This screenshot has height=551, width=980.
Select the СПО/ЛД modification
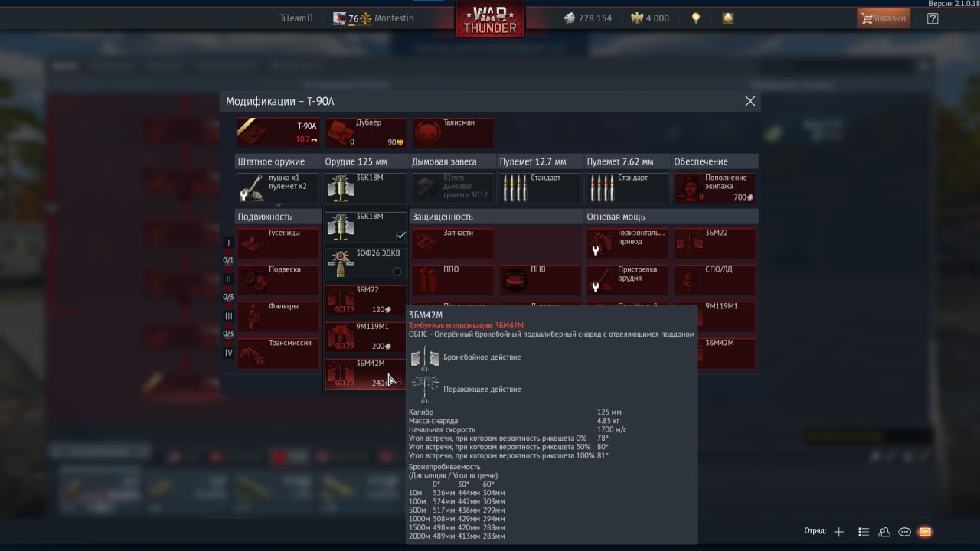(x=714, y=280)
